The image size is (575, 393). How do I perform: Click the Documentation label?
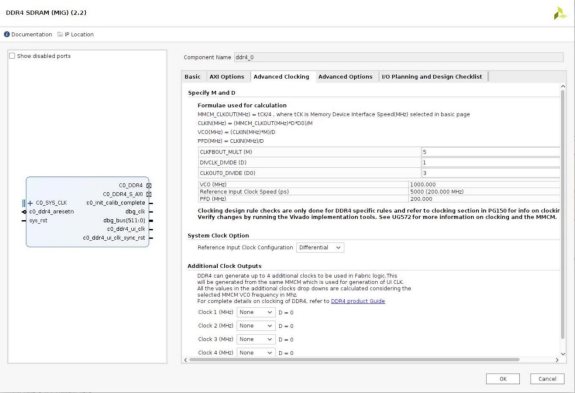click(32, 34)
